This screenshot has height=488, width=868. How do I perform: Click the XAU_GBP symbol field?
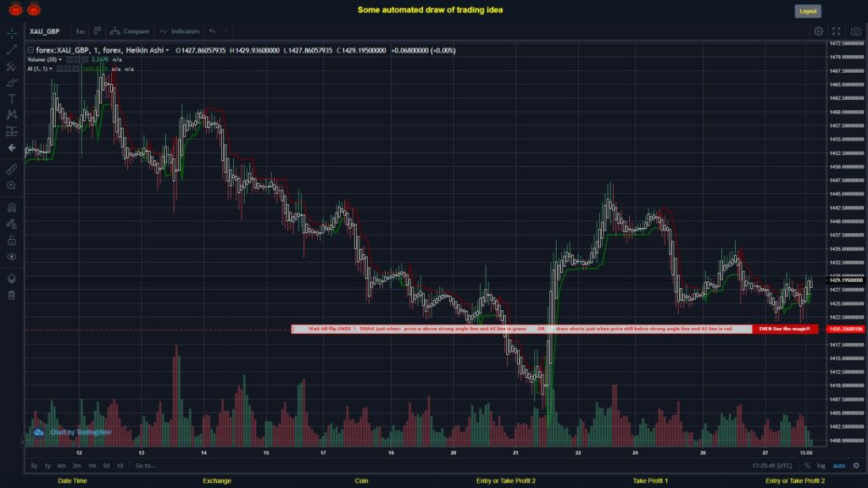click(44, 31)
